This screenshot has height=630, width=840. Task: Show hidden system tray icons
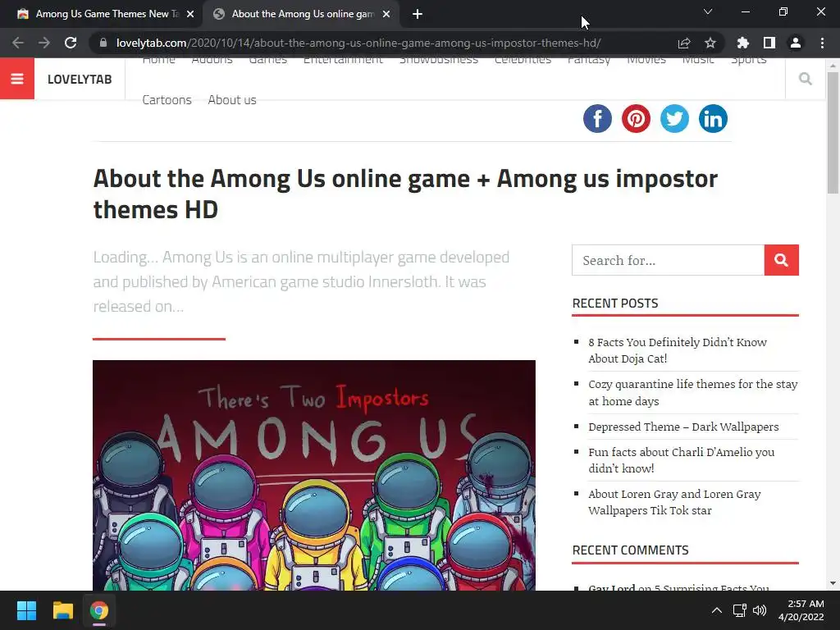point(716,610)
